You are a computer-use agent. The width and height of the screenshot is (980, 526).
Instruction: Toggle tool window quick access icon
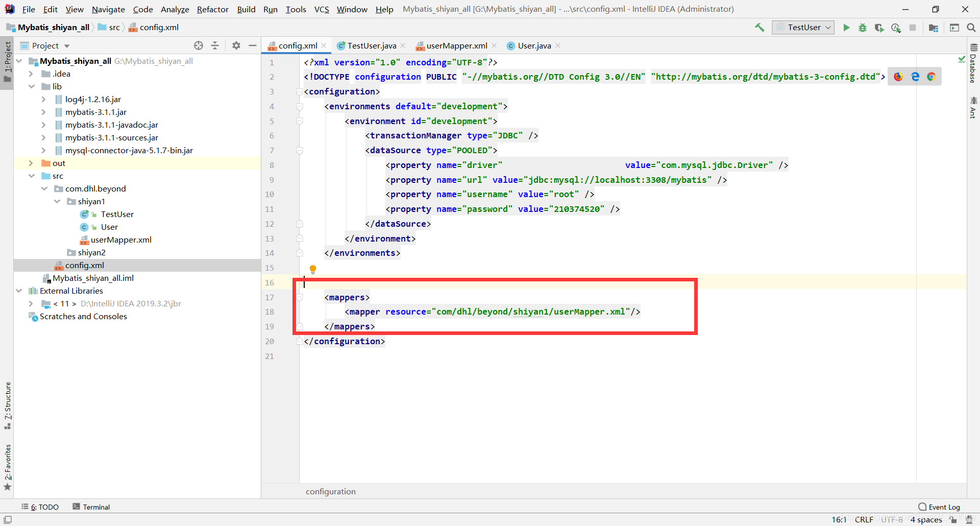pyautogui.click(x=8, y=519)
